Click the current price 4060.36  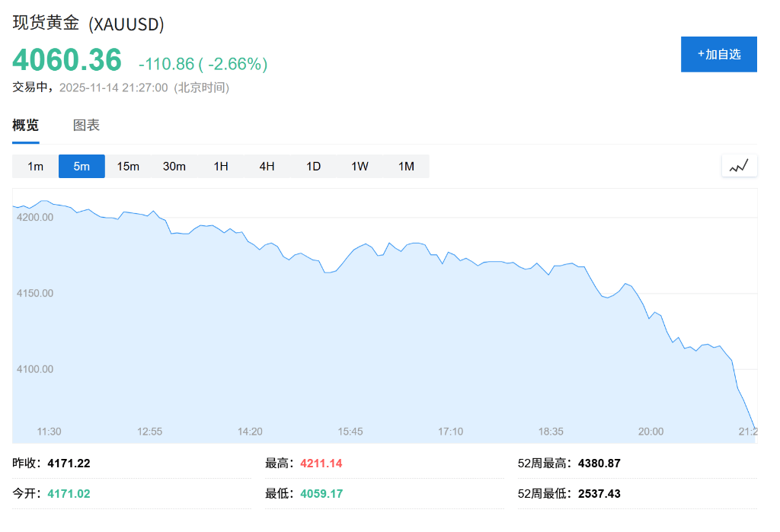coord(67,60)
